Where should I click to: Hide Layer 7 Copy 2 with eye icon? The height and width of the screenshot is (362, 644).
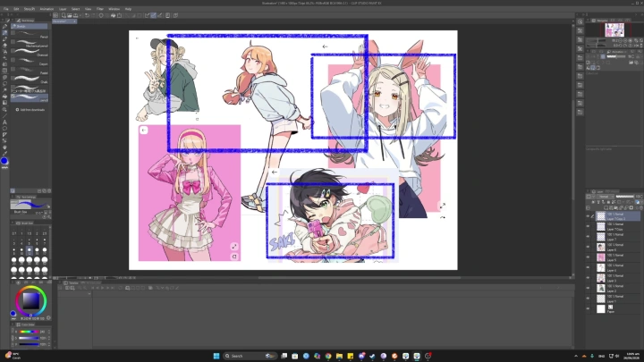[x=588, y=216]
